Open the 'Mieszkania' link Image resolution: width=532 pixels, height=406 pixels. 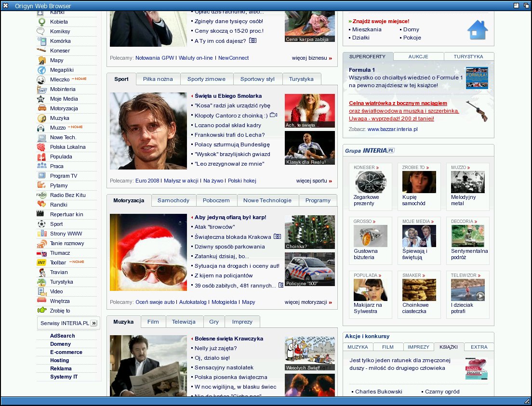367,29
